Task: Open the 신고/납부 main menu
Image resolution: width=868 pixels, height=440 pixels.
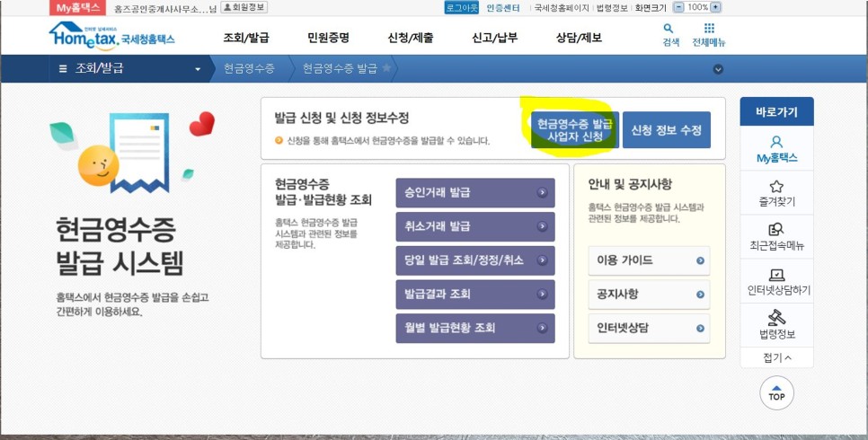Action: (x=494, y=38)
